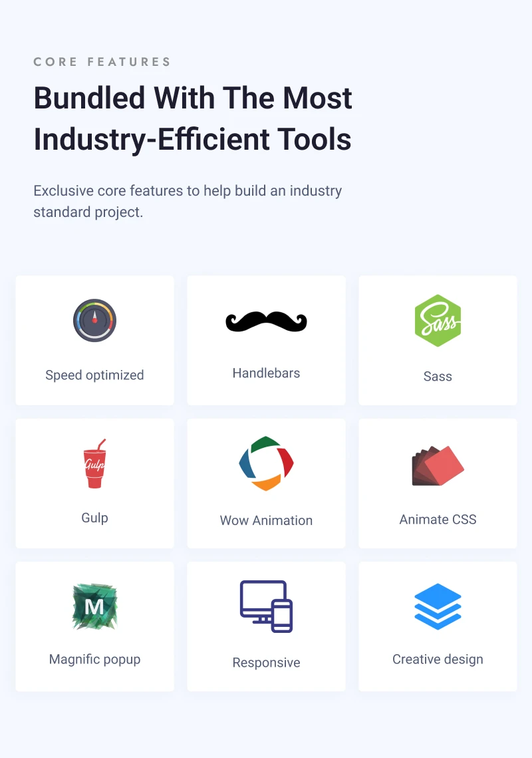This screenshot has width=532, height=758.
Task: Open the Speed optimized feature card
Action: coord(94,340)
